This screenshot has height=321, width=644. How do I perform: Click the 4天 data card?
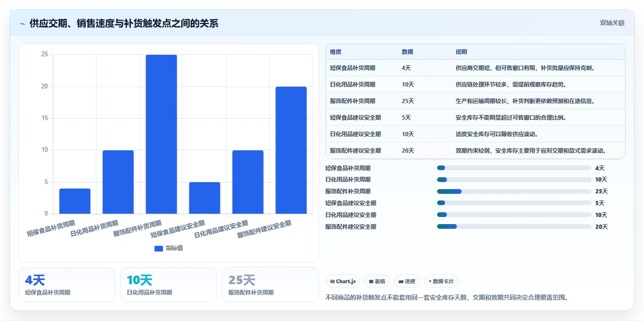click(67, 285)
